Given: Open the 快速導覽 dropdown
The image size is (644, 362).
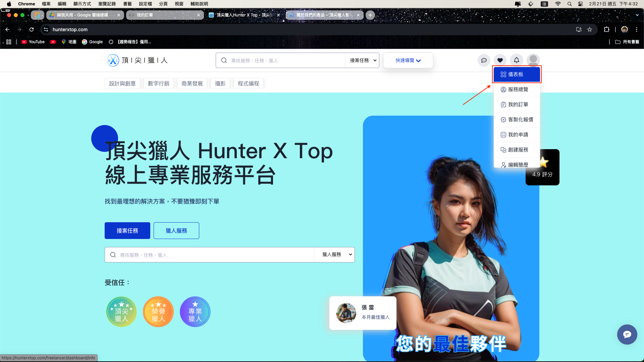Looking at the screenshot, I should pos(408,60).
